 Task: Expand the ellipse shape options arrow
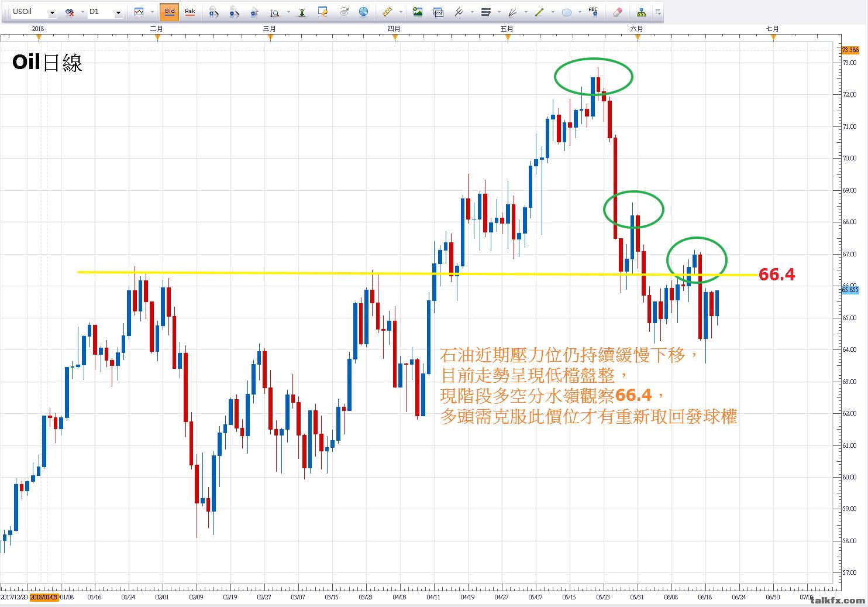point(580,12)
